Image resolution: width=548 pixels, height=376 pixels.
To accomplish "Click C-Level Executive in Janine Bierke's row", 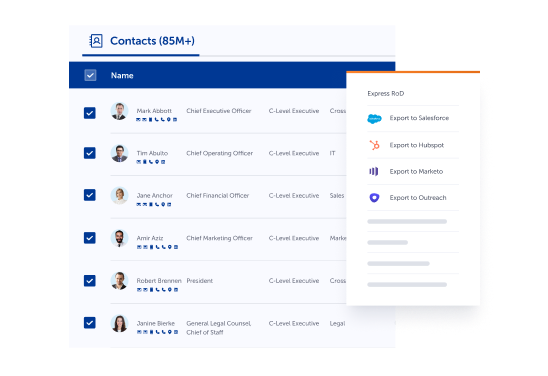I will pos(294,323).
